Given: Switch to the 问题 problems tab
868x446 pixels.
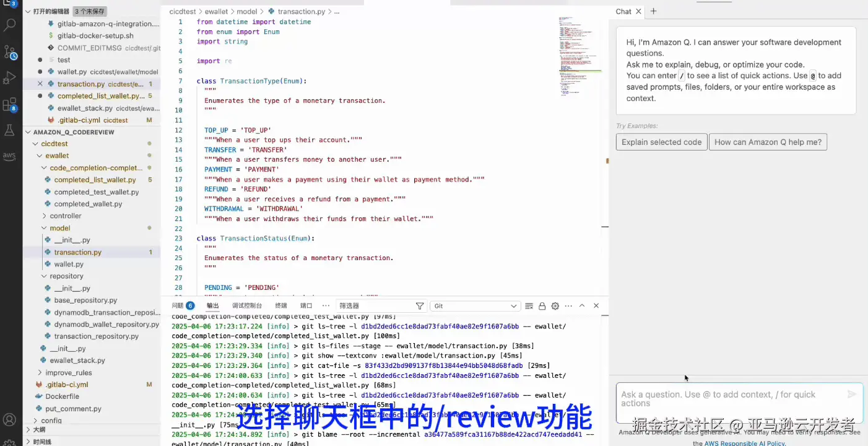Looking at the screenshot, I should coord(183,306).
